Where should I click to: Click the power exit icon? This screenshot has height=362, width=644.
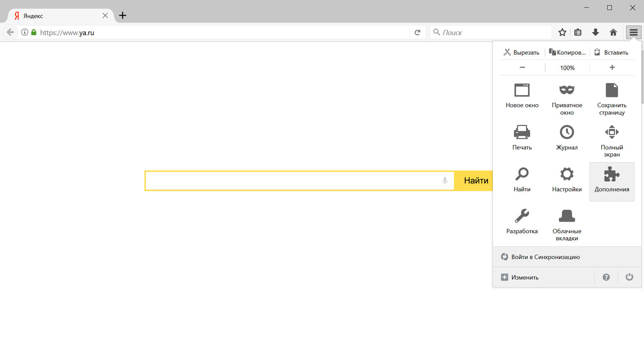[629, 278]
